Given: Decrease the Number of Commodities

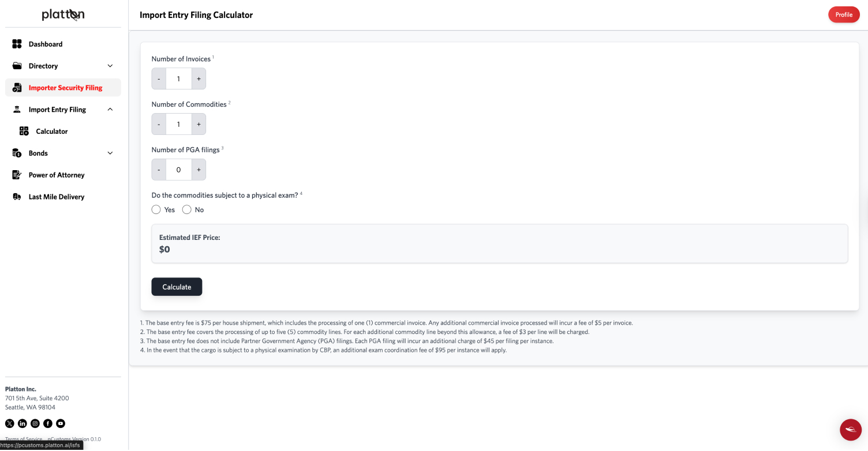Looking at the screenshot, I should (x=159, y=125).
